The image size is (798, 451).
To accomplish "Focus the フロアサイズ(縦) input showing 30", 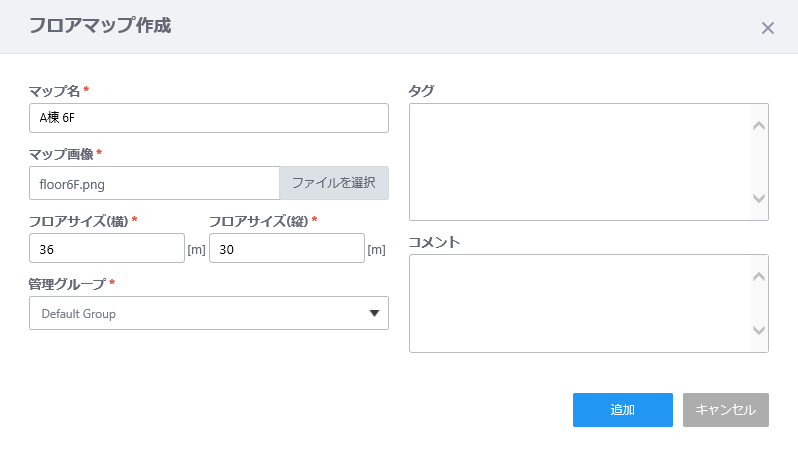I will tap(286, 248).
